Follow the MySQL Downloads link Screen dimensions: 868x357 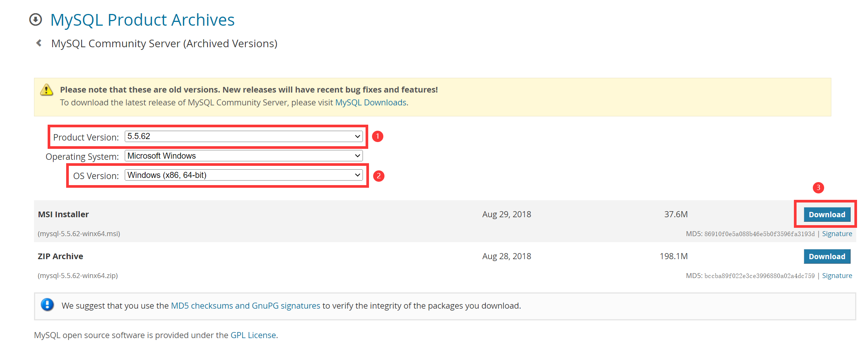click(x=370, y=102)
